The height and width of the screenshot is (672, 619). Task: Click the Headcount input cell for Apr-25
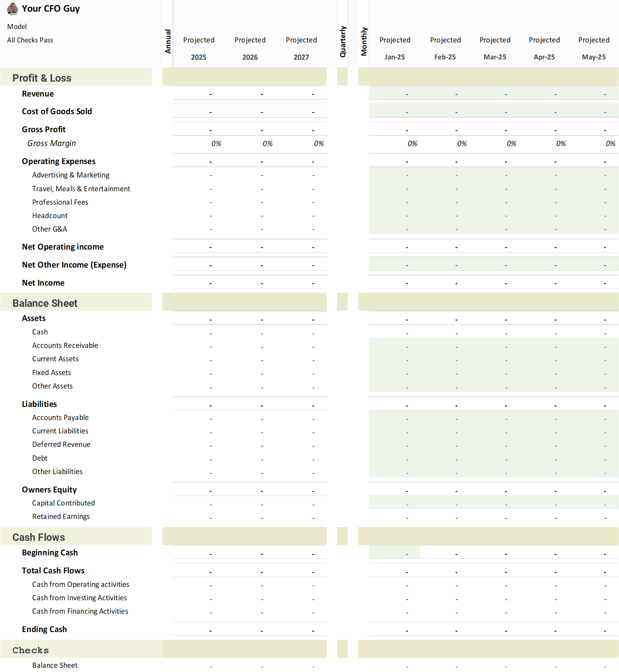click(544, 216)
